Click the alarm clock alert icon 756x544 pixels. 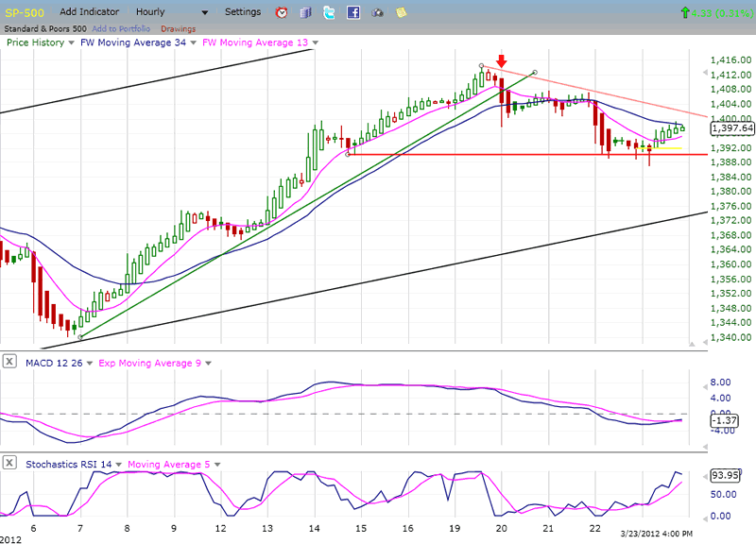click(x=282, y=13)
